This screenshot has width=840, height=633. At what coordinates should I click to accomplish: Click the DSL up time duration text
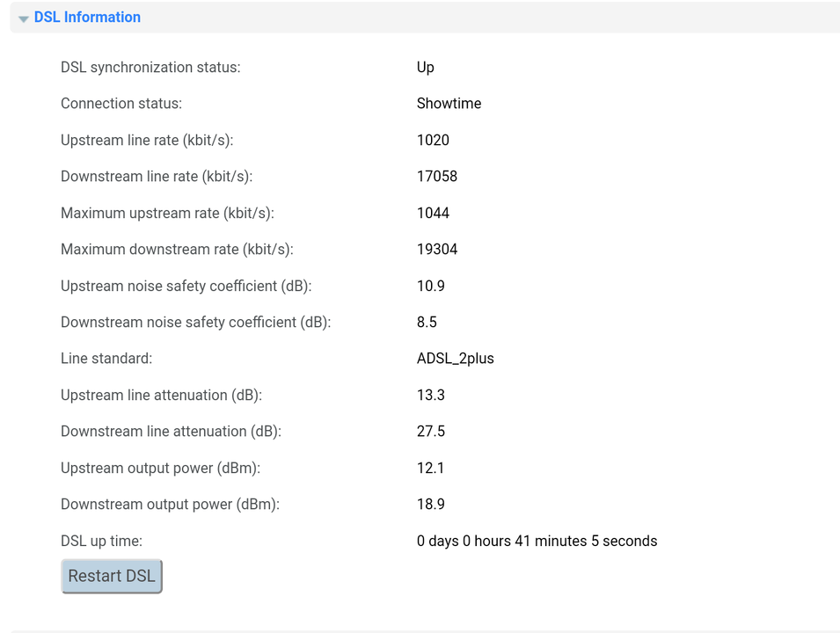click(x=537, y=541)
